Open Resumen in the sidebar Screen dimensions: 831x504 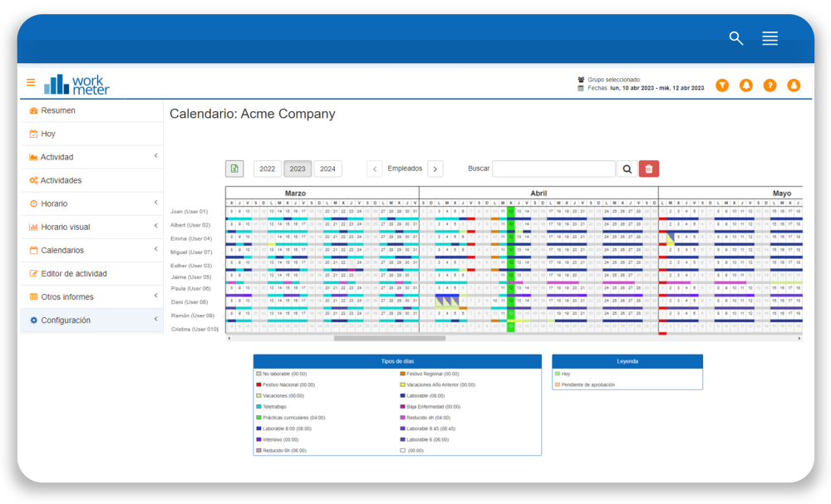[58, 110]
